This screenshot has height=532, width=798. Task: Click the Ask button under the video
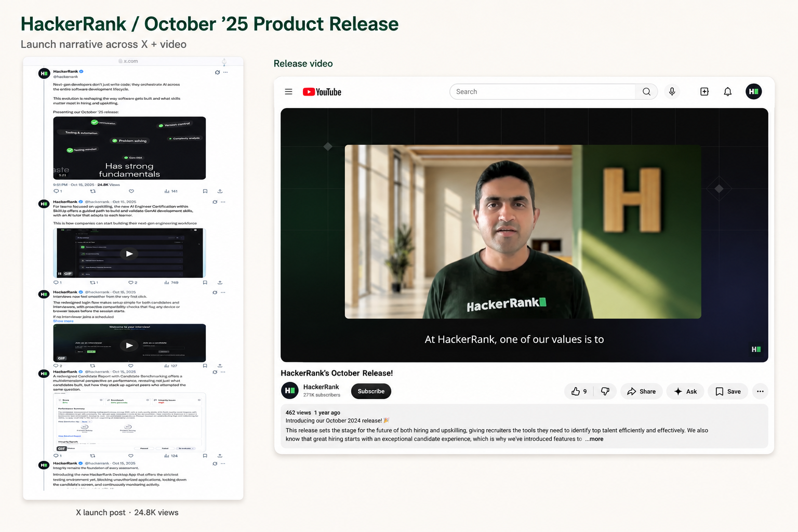pos(685,391)
